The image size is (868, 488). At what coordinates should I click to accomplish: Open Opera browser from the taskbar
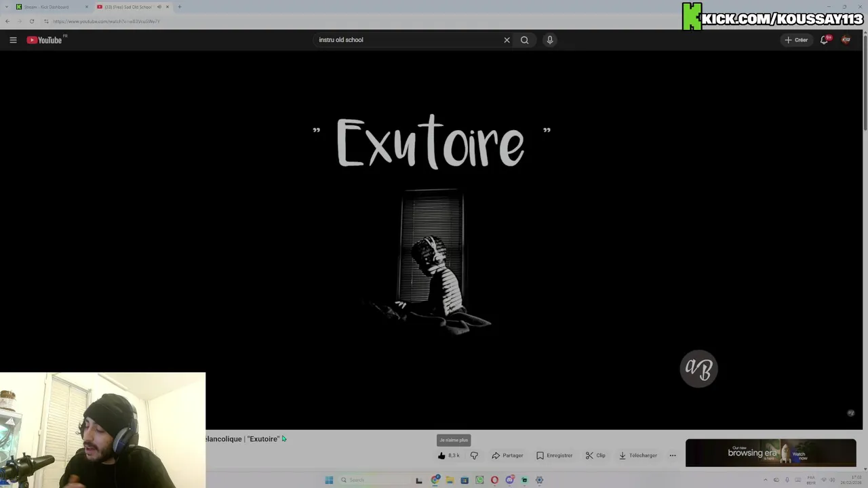click(x=494, y=480)
